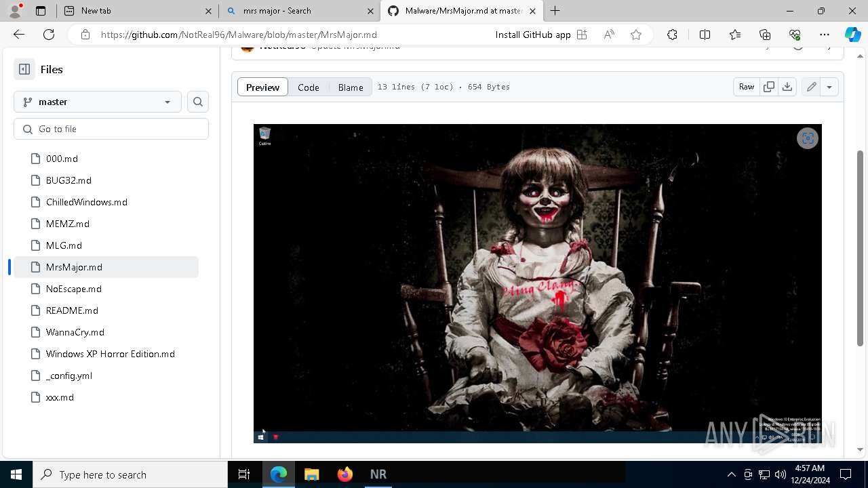
Task: Open the notification center icon
Action: coord(846,474)
